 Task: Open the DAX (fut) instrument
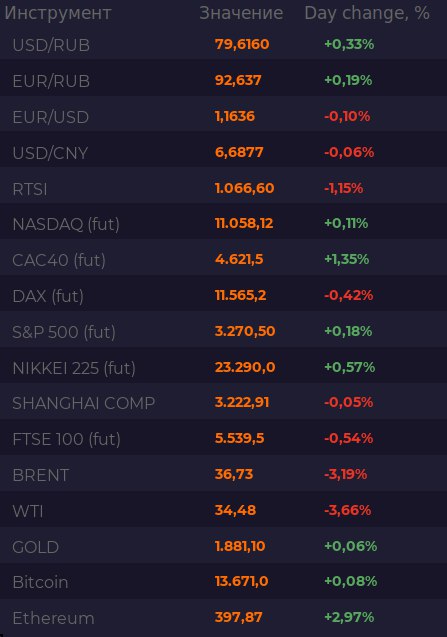224,295
